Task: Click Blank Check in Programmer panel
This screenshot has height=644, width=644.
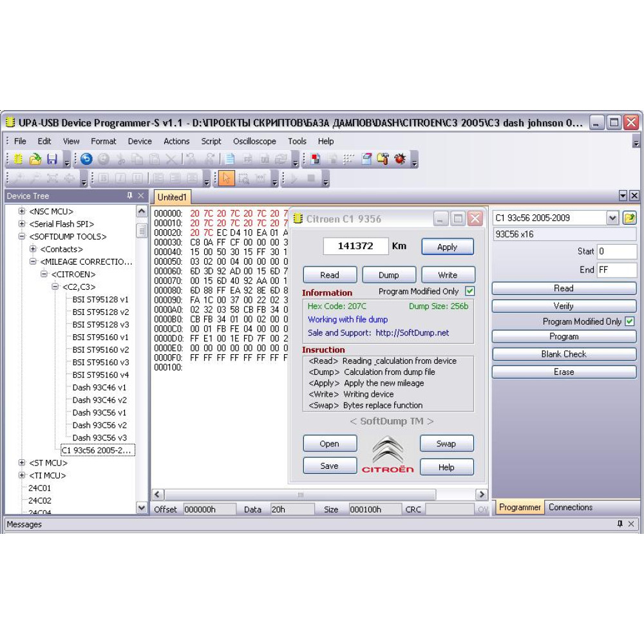Action: click(564, 354)
